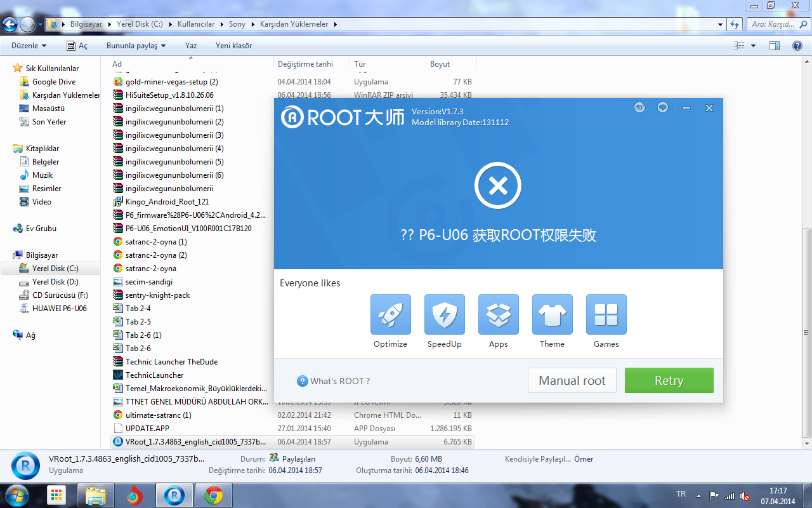Select the Theme shirt icon

[552, 314]
